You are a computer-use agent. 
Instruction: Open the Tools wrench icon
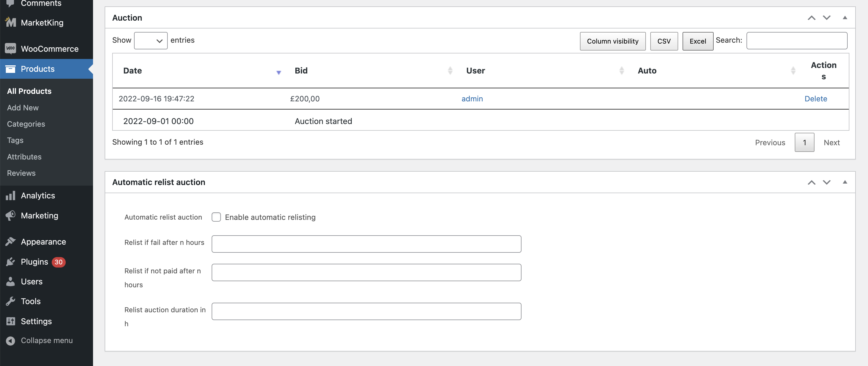pyautogui.click(x=10, y=301)
